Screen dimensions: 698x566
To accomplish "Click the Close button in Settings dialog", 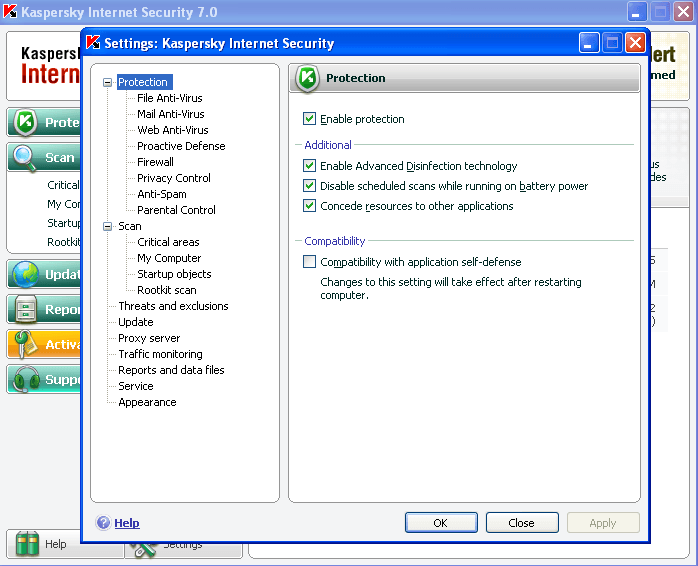I will coord(522,523).
